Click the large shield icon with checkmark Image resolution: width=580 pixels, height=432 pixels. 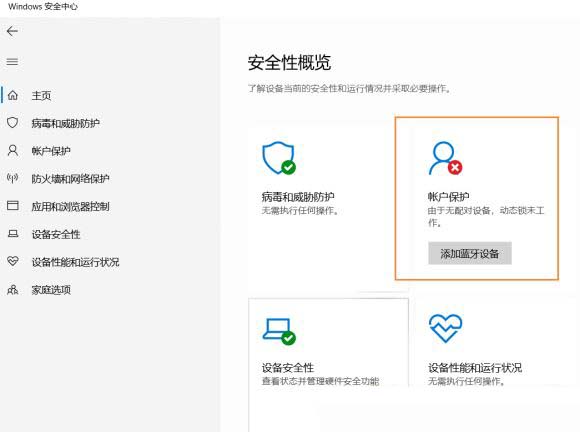click(279, 158)
